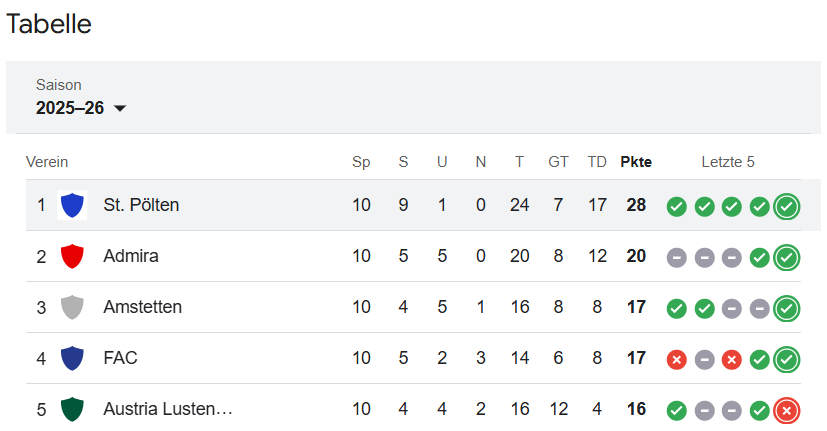
Task: Click the gray Amstetten club crest
Action: click(72, 307)
